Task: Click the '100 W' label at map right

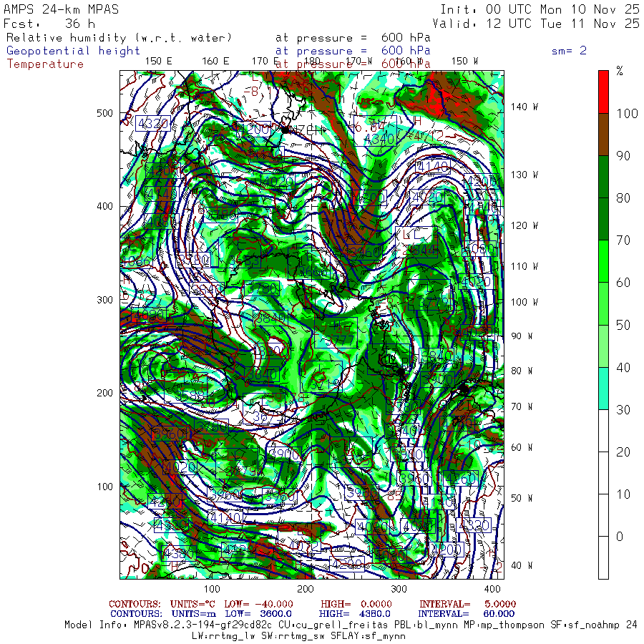Action: 525,302
